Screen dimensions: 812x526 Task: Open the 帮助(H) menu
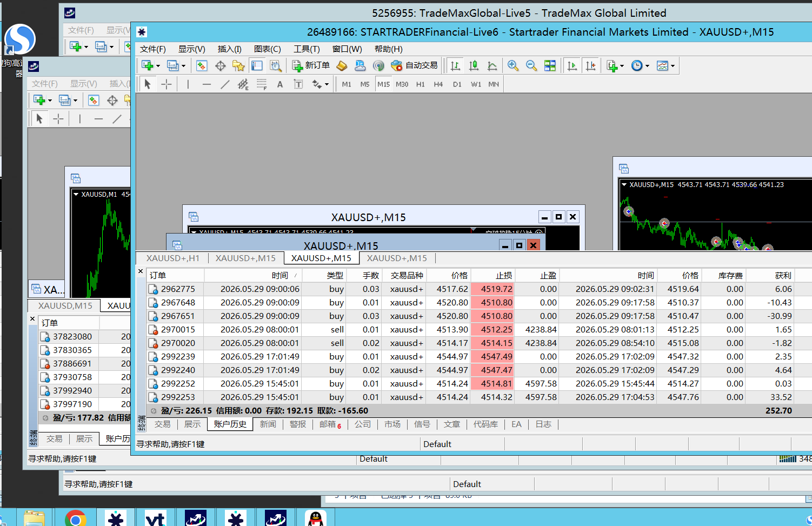(x=388, y=49)
